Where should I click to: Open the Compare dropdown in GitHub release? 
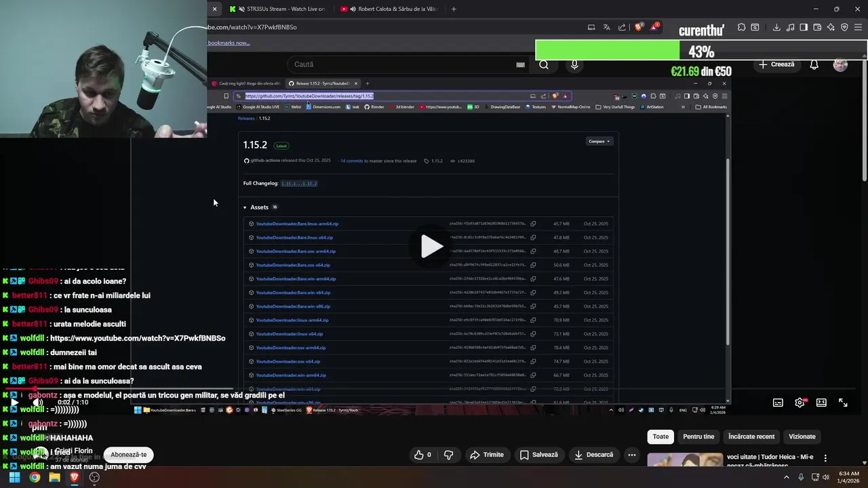(x=599, y=141)
